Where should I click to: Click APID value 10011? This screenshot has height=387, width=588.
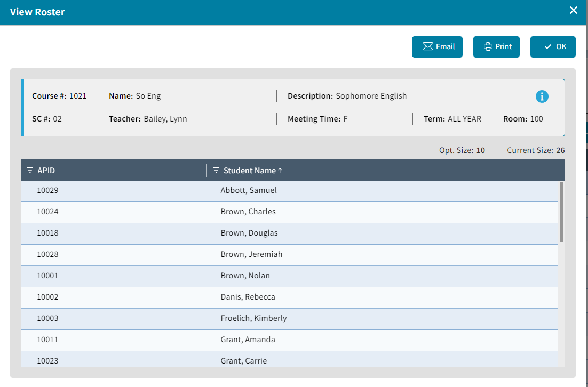[47, 340]
